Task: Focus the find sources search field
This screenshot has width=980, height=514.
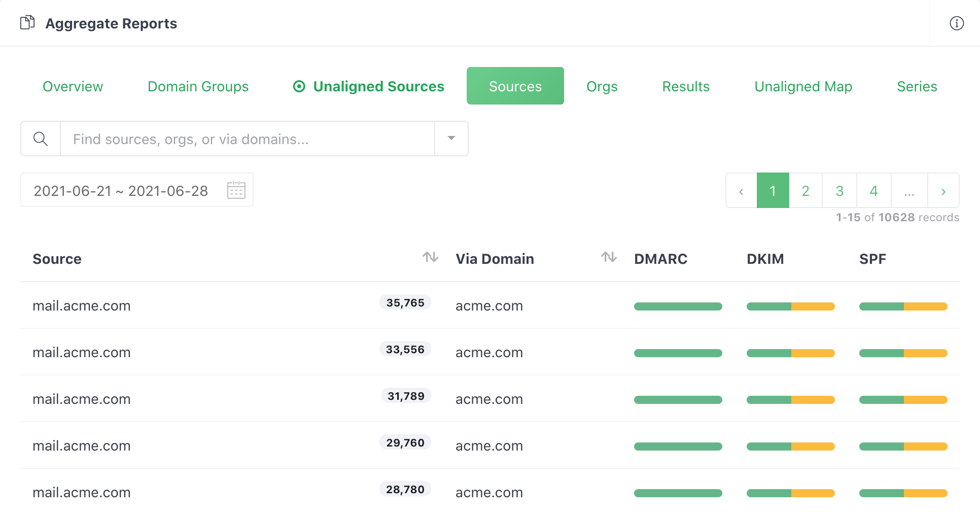Action: 248,139
